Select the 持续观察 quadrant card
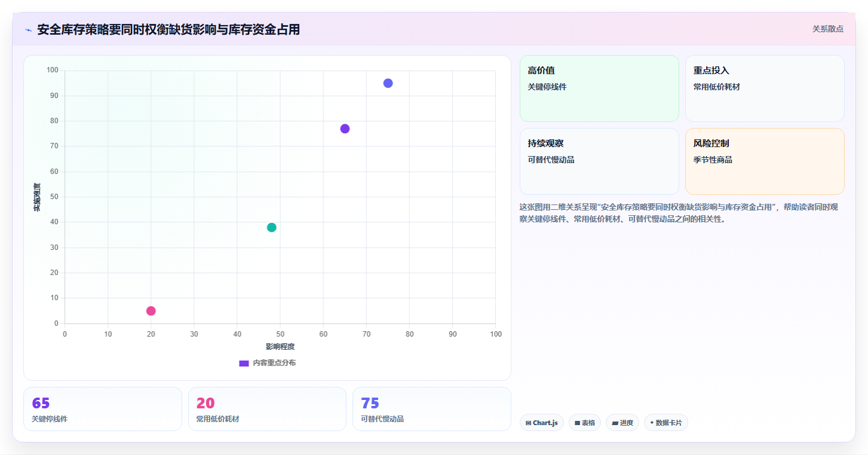868x455 pixels. pos(599,161)
